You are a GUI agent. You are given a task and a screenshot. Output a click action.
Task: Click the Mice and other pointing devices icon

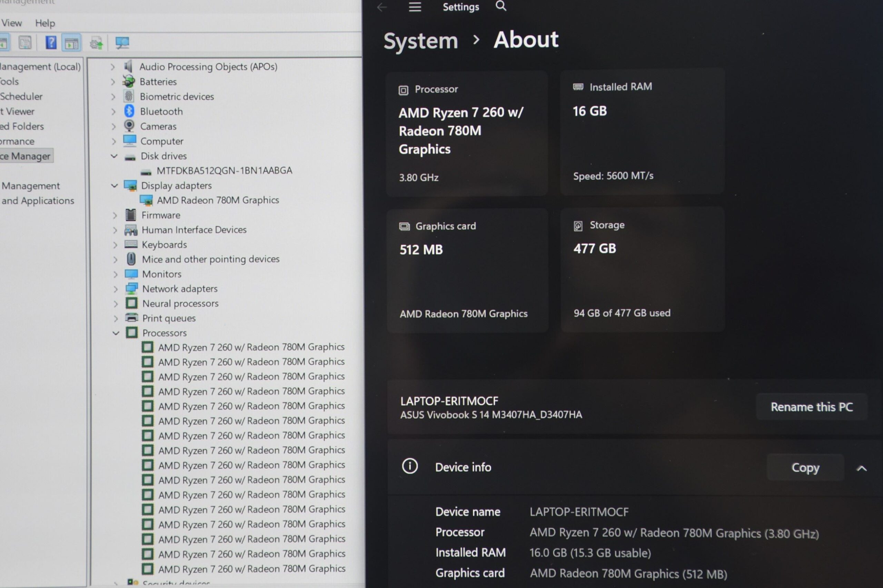coord(131,259)
